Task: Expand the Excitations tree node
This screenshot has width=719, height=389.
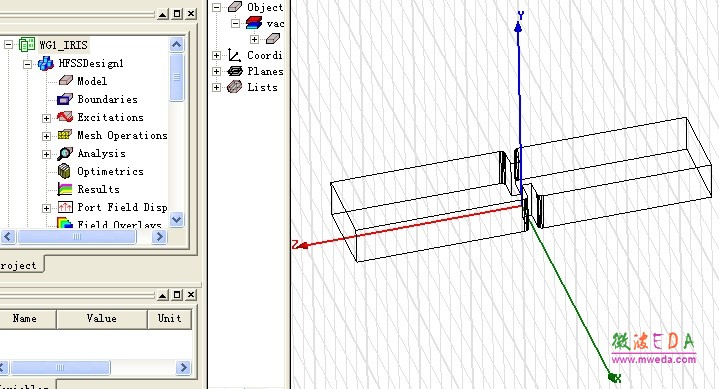Action: (46, 118)
